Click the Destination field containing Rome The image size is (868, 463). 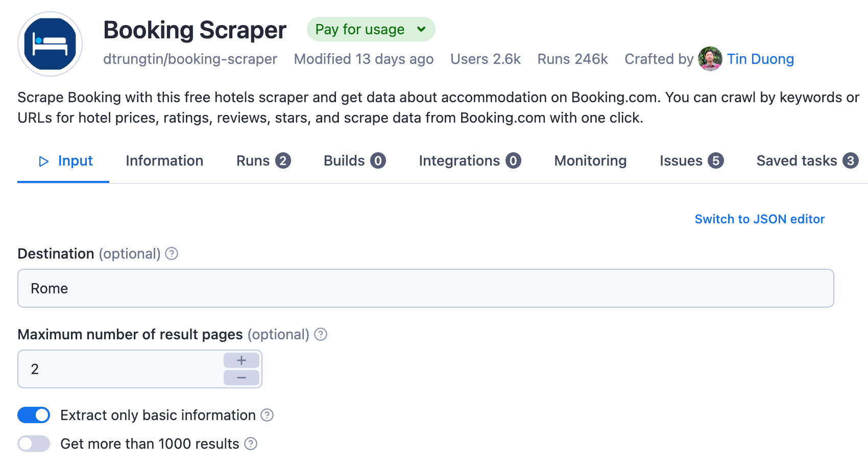[426, 288]
